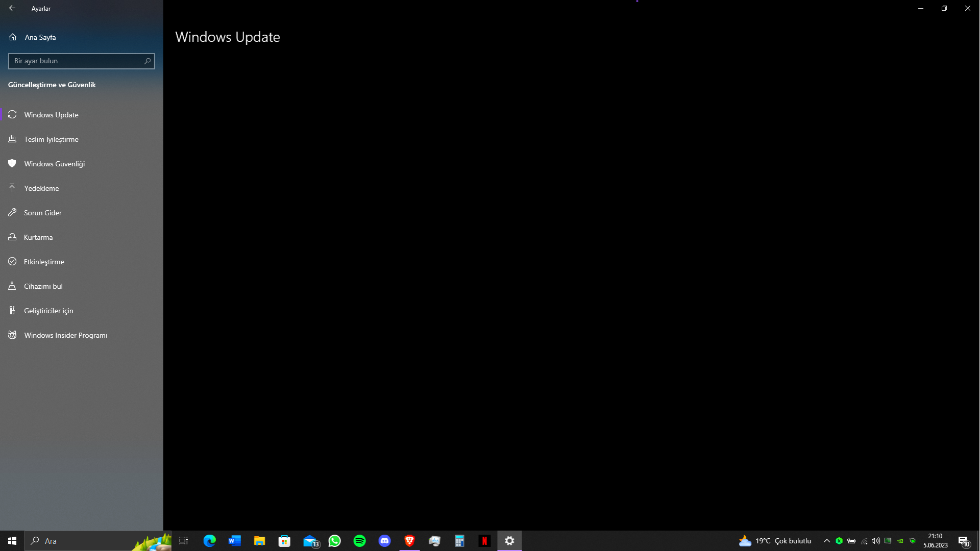Open Windows Insider Programı page
The height and width of the screenshot is (551, 980).
click(x=65, y=335)
